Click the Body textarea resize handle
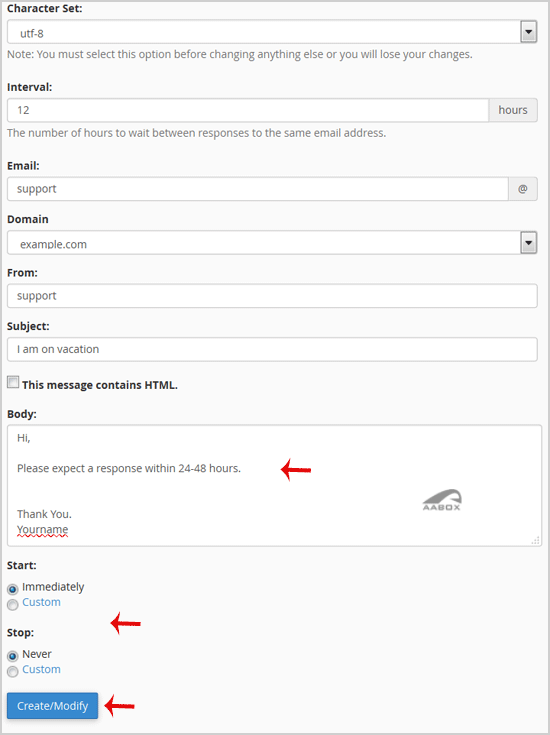The width and height of the screenshot is (550, 735). pos(535,540)
